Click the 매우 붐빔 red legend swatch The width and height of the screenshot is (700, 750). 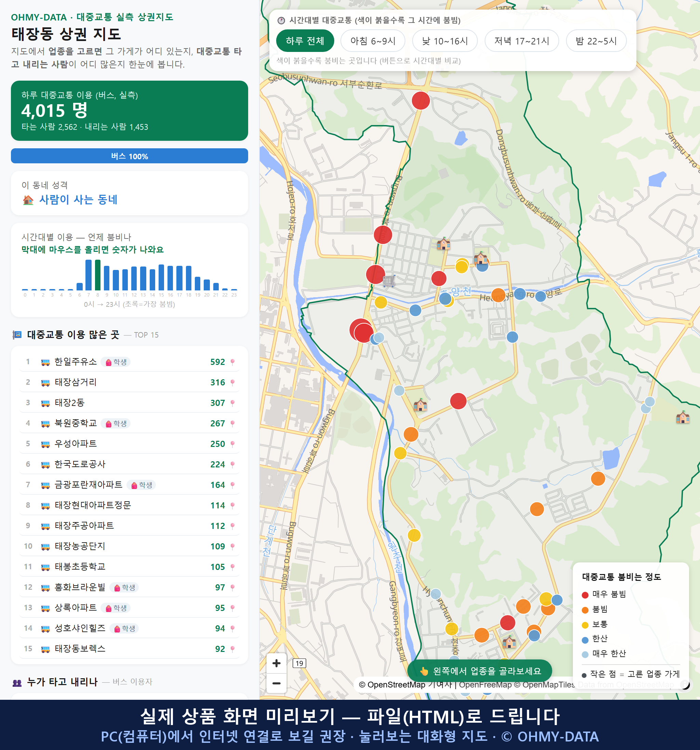[x=585, y=595]
